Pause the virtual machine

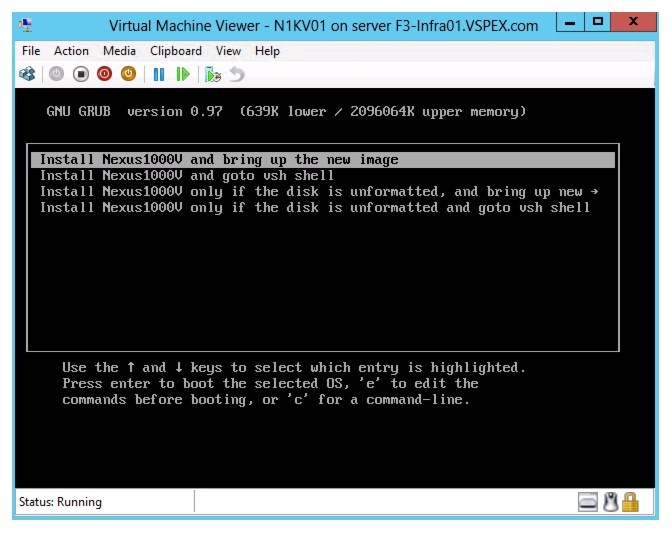(x=159, y=75)
